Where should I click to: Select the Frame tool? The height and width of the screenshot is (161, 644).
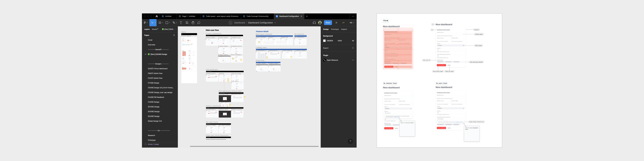[160, 23]
